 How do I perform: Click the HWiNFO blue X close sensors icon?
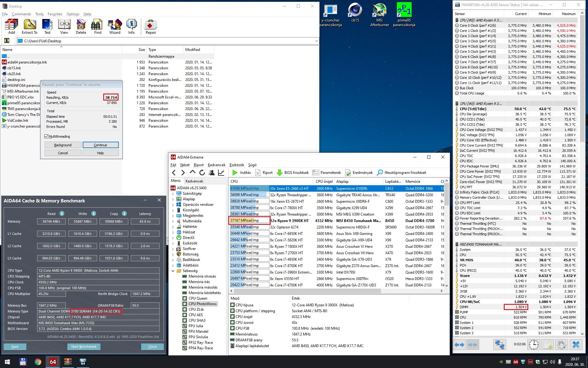(x=576, y=344)
